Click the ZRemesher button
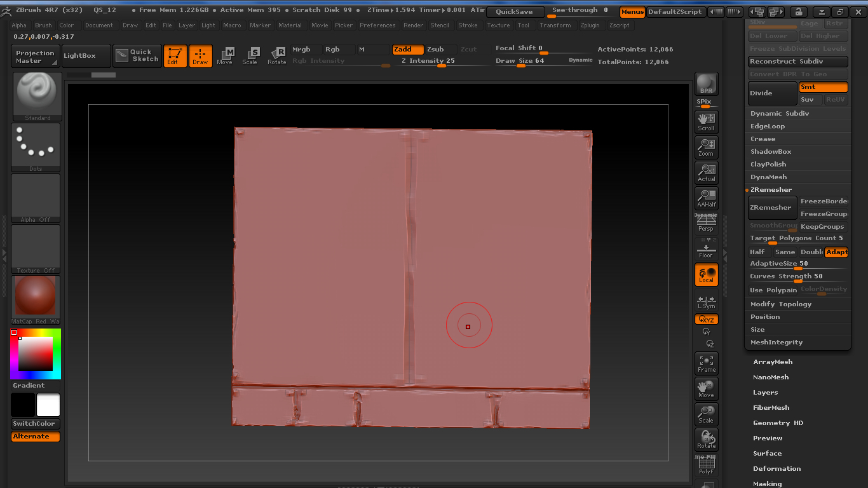 click(x=772, y=208)
